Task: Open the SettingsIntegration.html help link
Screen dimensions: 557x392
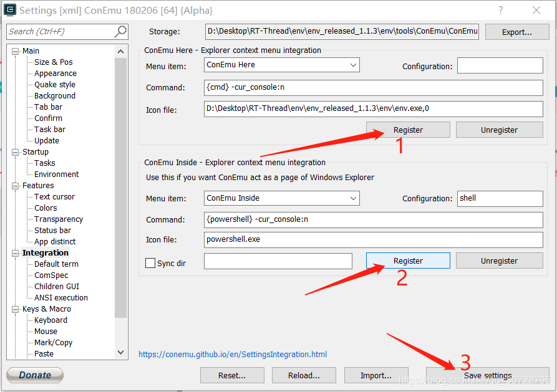Action: (233, 355)
